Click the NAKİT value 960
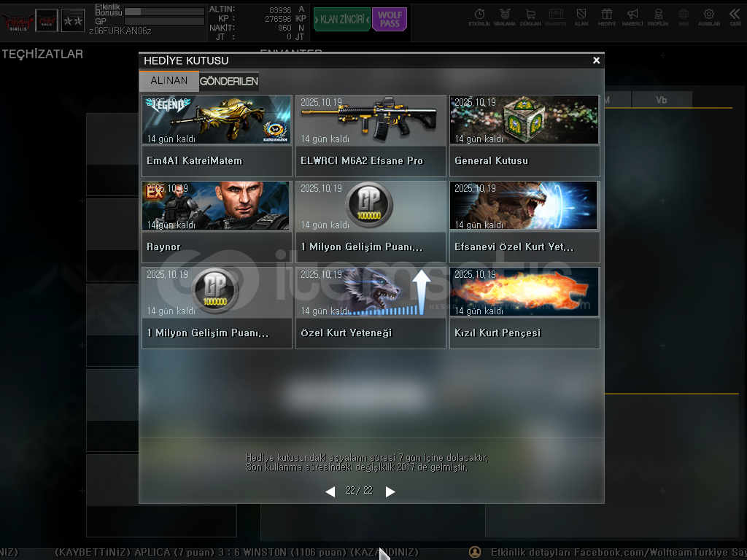The height and width of the screenshot is (560, 747). 285,28
